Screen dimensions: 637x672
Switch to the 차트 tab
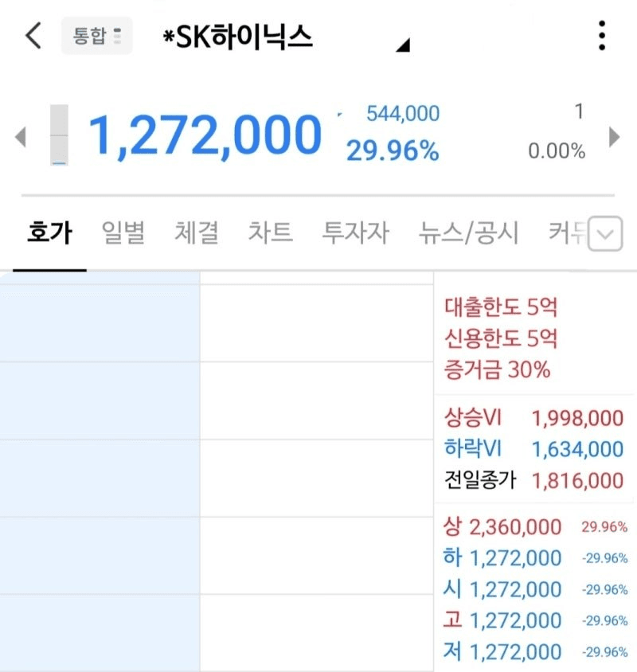coord(271,233)
